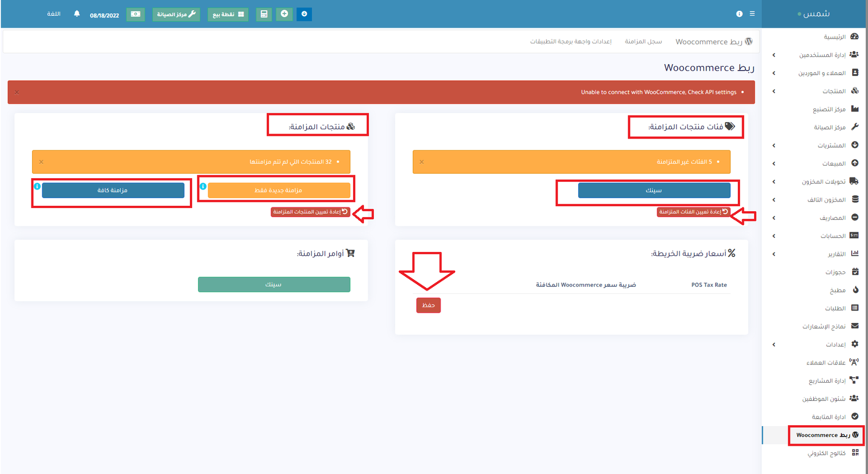
Task: Dismiss the red WooCommerce connection error alert
Action: 17,92
